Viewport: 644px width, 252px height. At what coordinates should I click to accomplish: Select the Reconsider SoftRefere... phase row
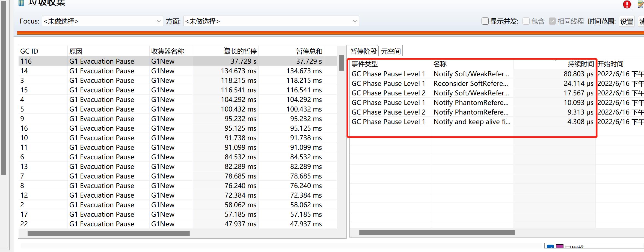[x=497, y=83]
